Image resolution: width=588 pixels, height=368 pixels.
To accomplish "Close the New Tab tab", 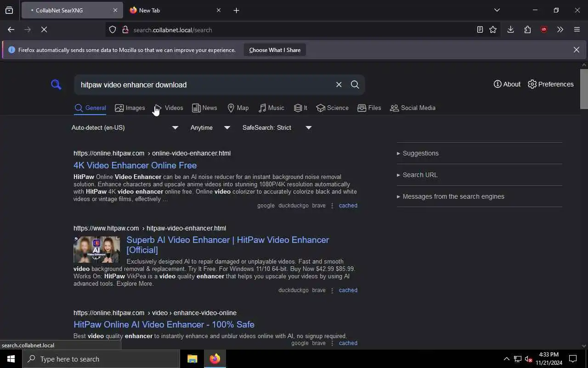I will 219,10.
